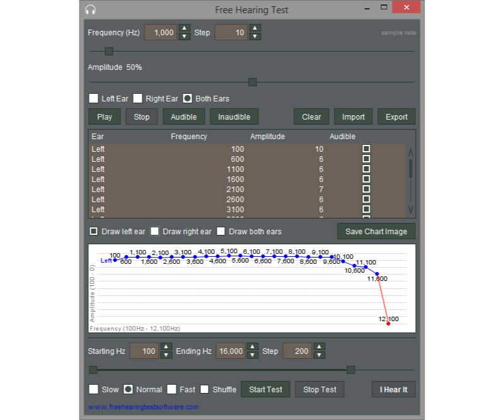Enable the Shuffle checkbox

pyautogui.click(x=204, y=389)
